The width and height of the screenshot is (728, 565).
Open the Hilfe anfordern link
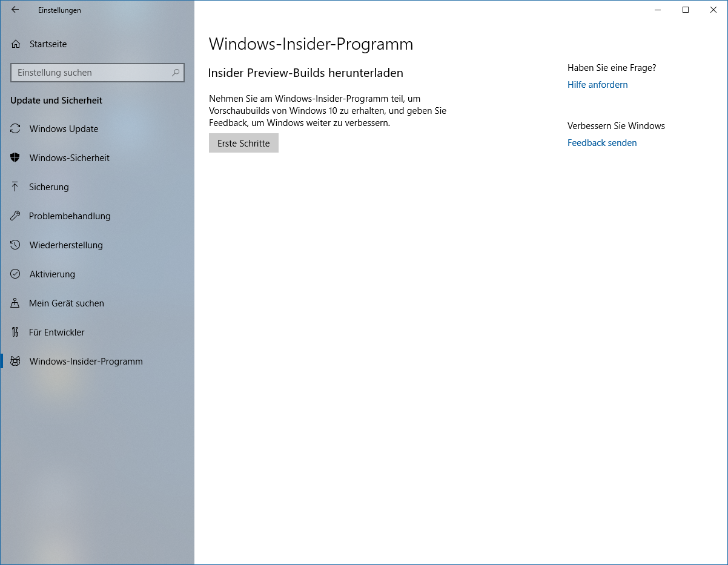pos(597,85)
